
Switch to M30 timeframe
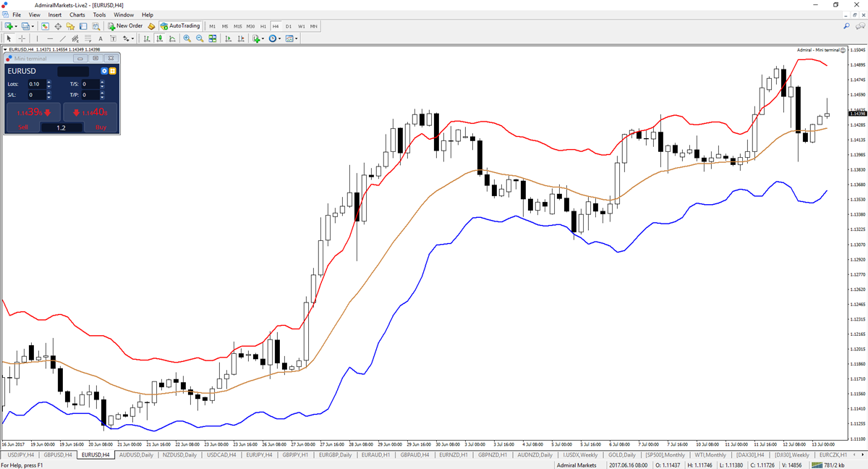pyautogui.click(x=250, y=26)
